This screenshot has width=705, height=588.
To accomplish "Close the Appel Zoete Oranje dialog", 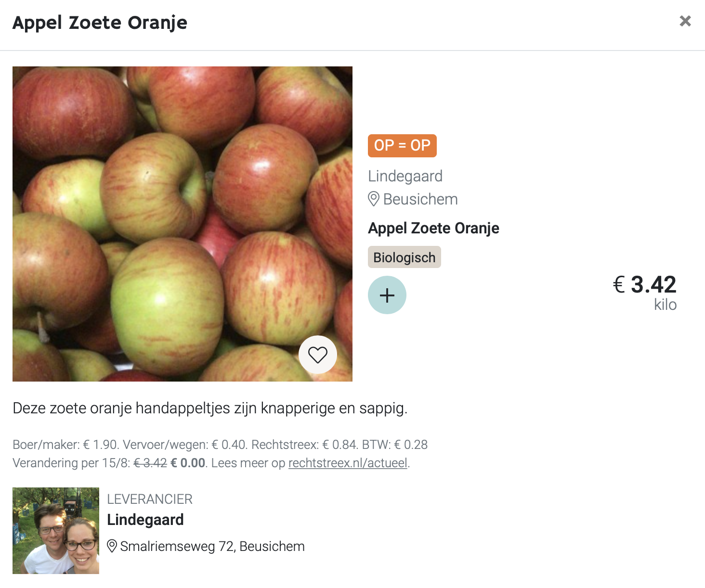I will coord(685,21).
